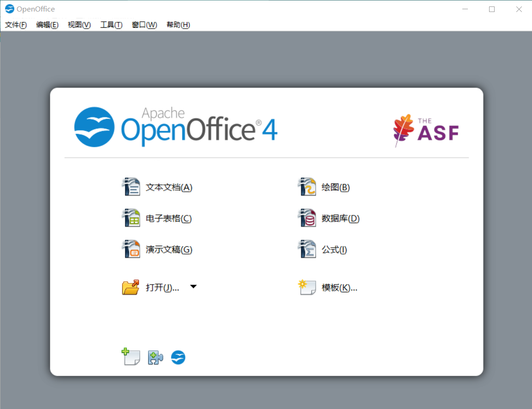Viewport: 532px width, 409px height.
Task: Open the 视图(V) menu
Action: pyautogui.click(x=79, y=25)
